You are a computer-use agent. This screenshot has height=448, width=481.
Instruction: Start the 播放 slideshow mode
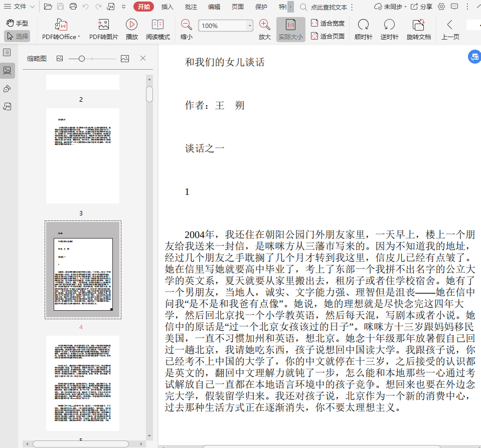[132, 29]
